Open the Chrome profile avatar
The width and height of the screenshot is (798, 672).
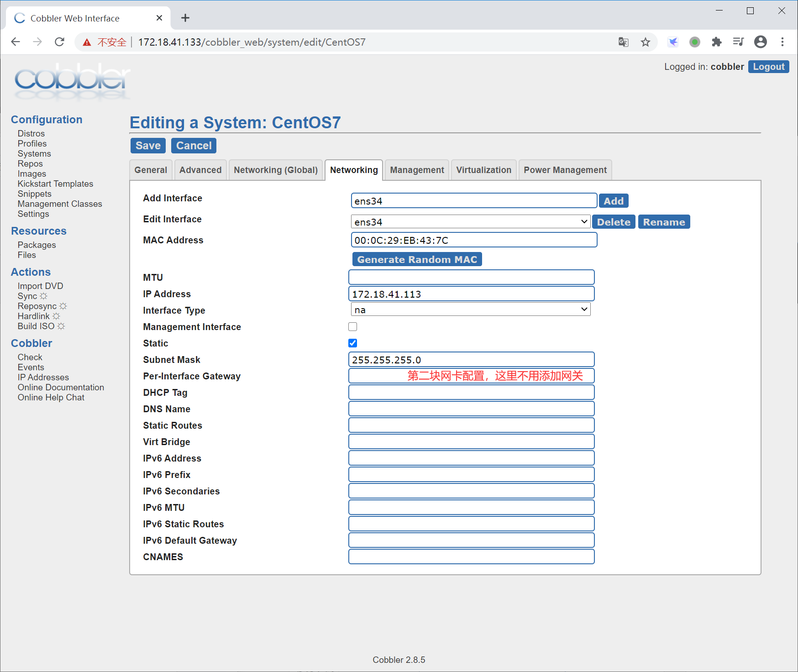pyautogui.click(x=760, y=42)
